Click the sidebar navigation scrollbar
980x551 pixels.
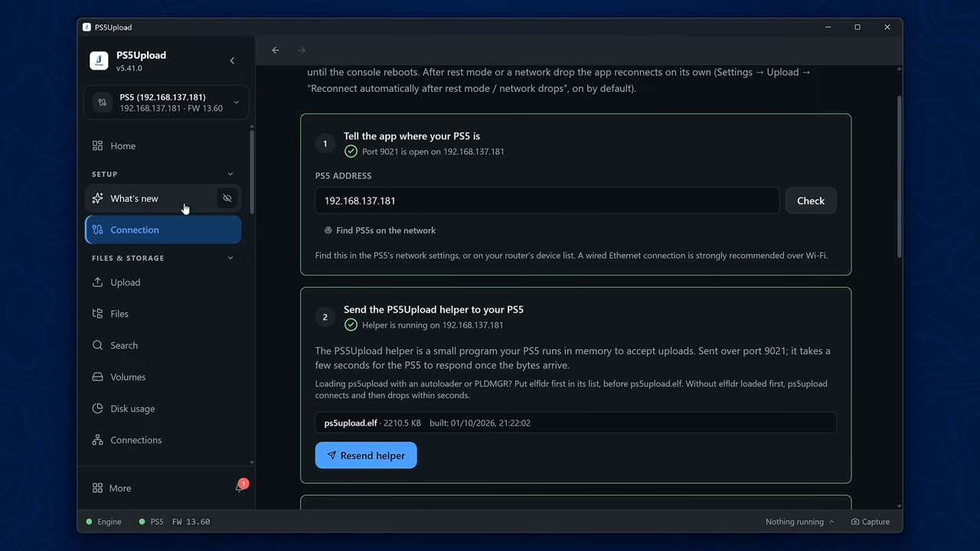pyautogui.click(x=252, y=172)
